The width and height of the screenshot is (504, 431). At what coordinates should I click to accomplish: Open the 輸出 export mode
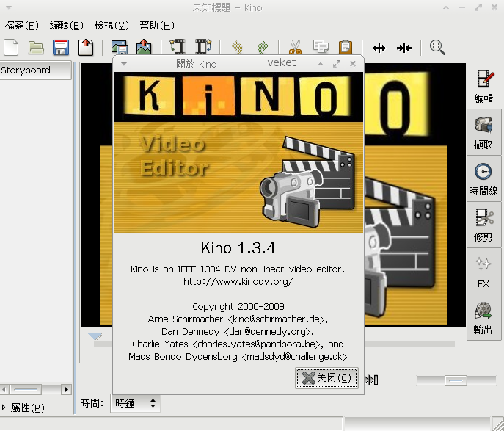click(483, 318)
